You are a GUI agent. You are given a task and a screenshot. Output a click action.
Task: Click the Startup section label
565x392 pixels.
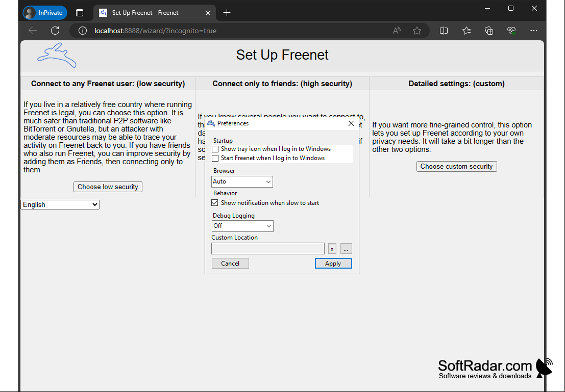point(223,140)
